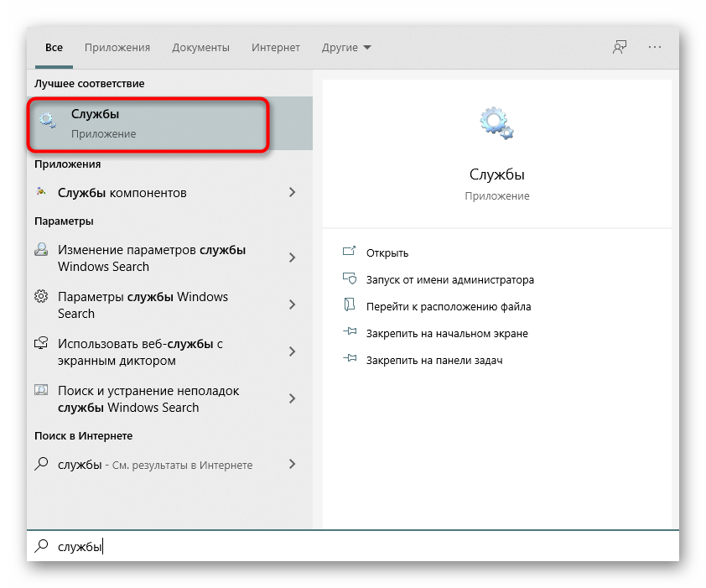Click the feedback icon in search header
The height and width of the screenshot is (588, 706).
click(620, 47)
